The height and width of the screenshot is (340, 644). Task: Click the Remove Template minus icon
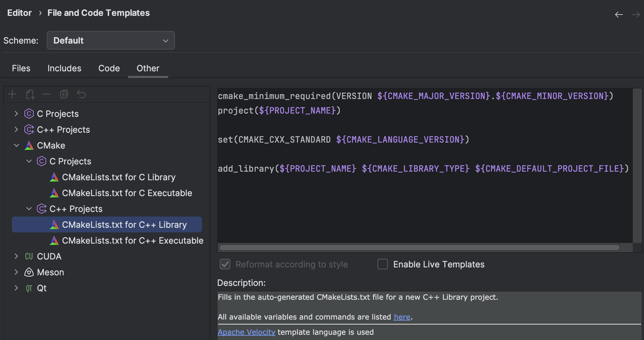46,94
